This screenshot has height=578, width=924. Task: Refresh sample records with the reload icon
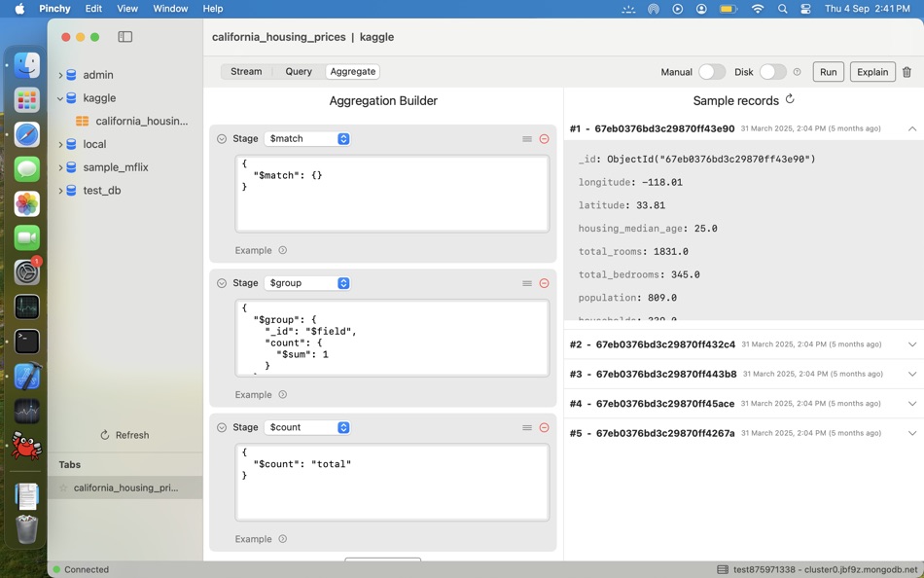[x=790, y=99]
